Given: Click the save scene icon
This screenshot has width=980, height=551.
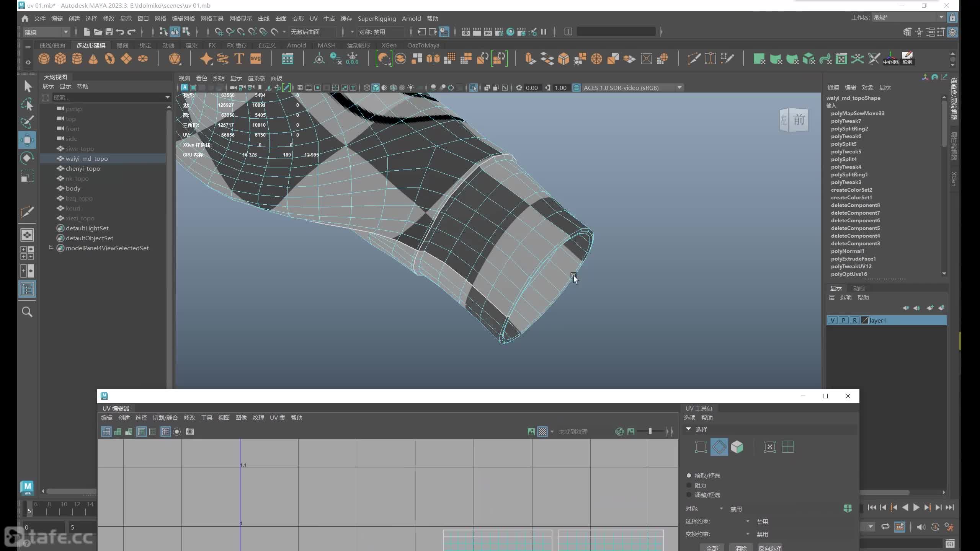Looking at the screenshot, I should click(109, 32).
